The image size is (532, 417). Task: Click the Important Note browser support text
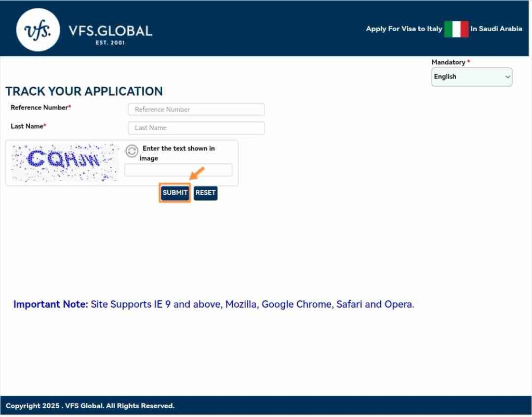[x=214, y=304]
